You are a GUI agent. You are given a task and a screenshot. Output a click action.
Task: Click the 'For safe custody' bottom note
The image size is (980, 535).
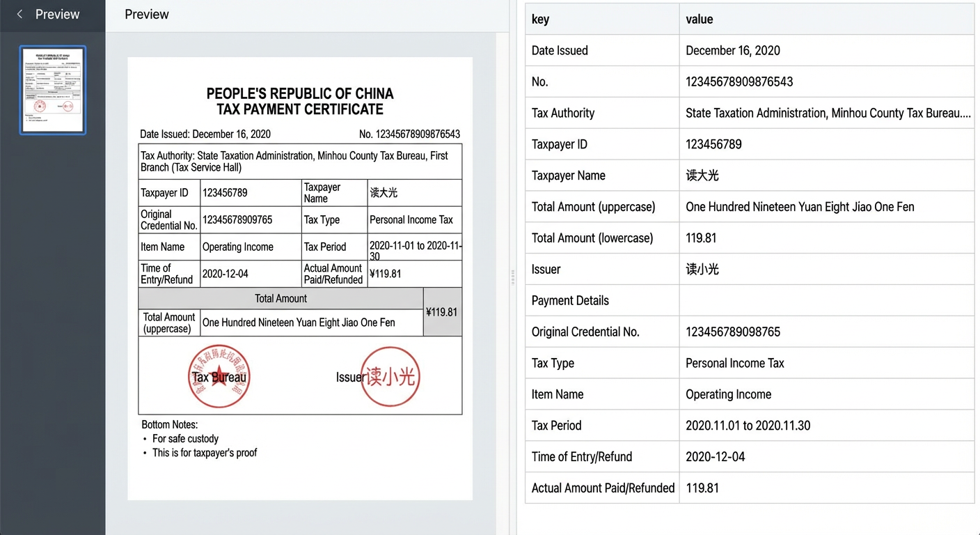[185, 439]
